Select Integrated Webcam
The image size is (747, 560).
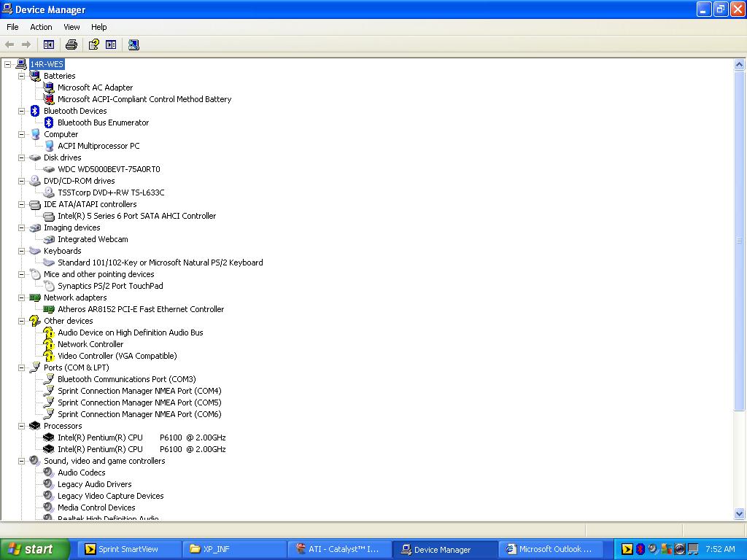(93, 239)
